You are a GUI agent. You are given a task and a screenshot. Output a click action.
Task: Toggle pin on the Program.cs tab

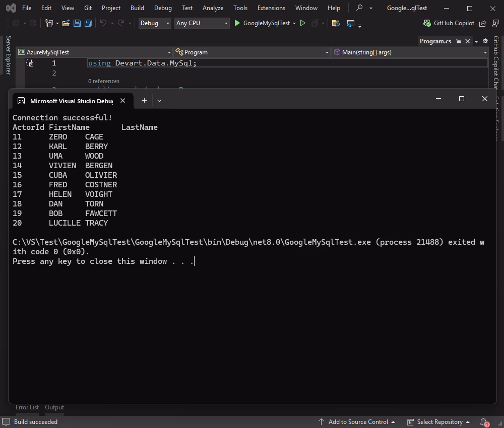coord(459,41)
